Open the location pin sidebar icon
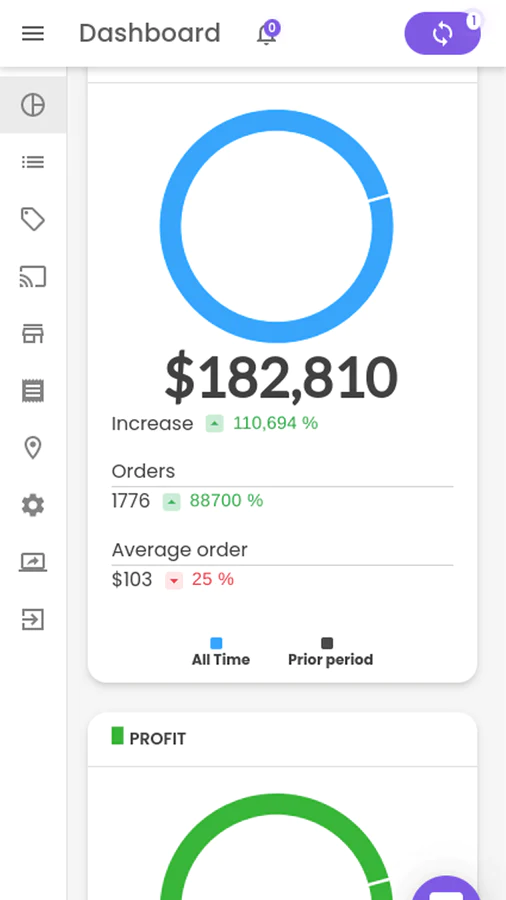Image resolution: width=506 pixels, height=900 pixels. (x=33, y=448)
